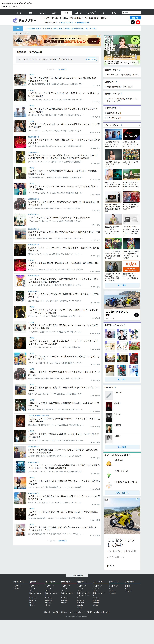The width and height of the screenshot is (154, 644).
Task: Open 藤原竜也 in 話題の人物
Action: (x=118, y=403)
